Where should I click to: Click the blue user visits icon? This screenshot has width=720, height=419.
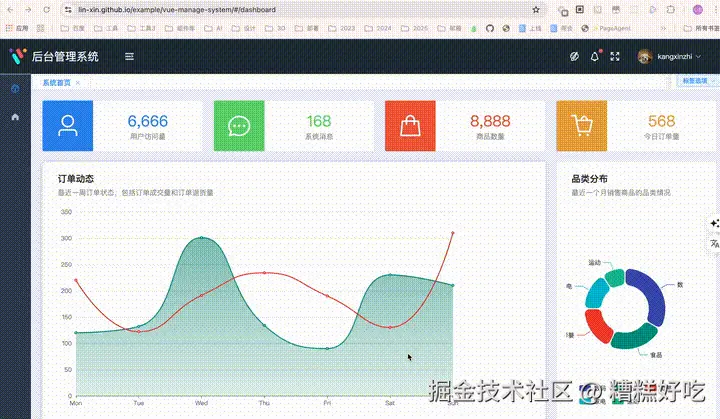[x=68, y=126]
